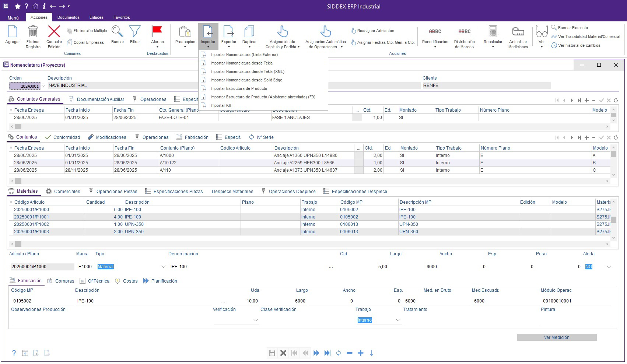Image resolution: width=627 pixels, height=364 pixels.
Task: Click the Agregar new record icon
Action: [13, 32]
